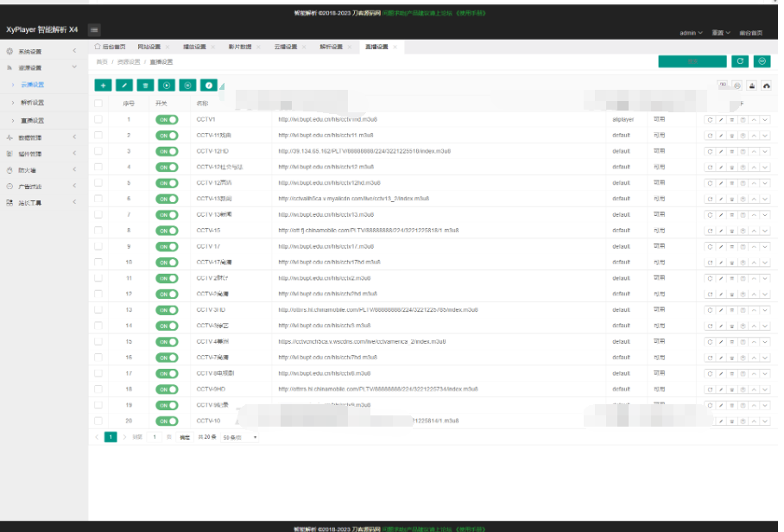
Task: Click the green play icon toolbar button
Action: [166, 85]
